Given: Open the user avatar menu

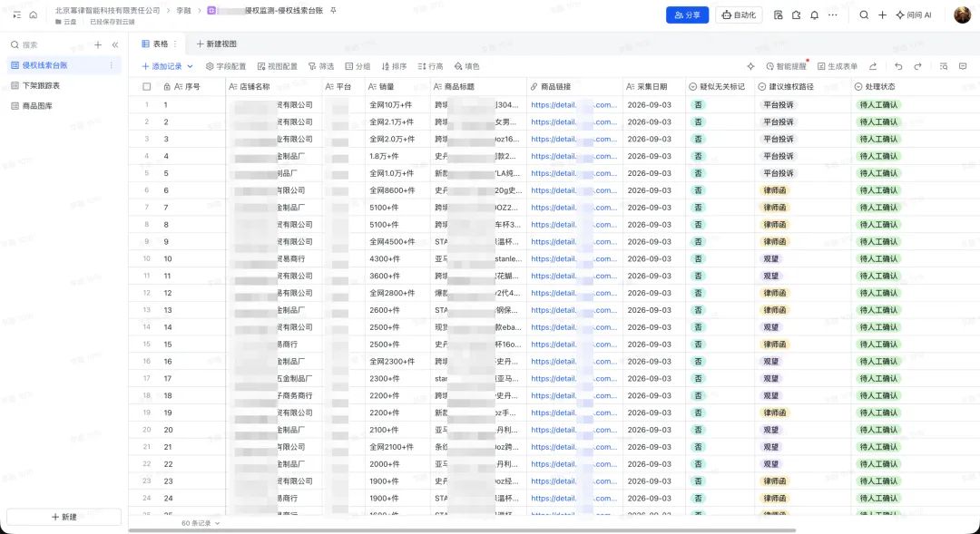Looking at the screenshot, I should pyautogui.click(x=963, y=15).
